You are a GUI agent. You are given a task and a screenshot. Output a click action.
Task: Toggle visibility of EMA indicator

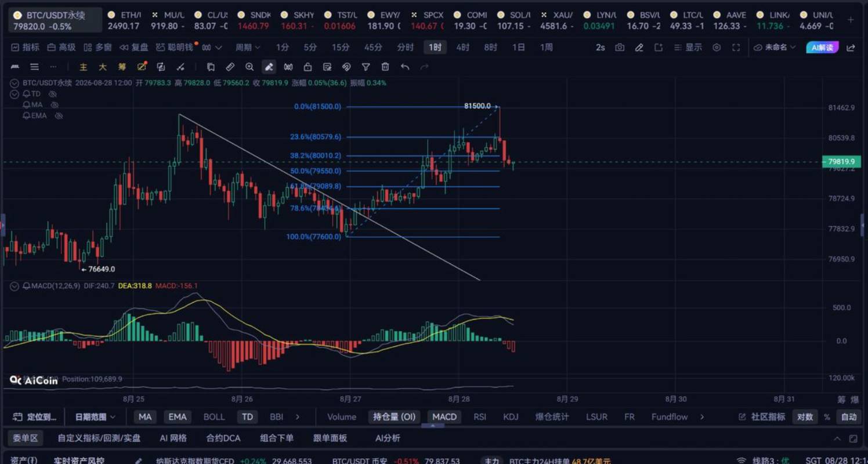59,116
